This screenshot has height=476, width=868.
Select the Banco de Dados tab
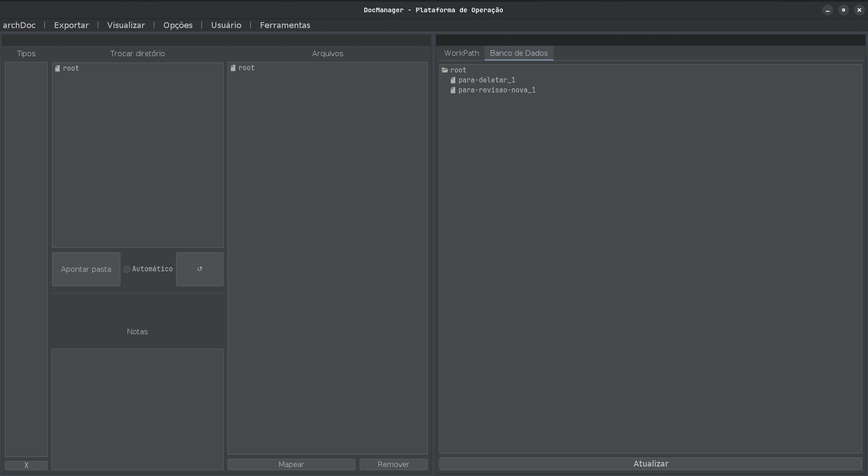(x=519, y=53)
